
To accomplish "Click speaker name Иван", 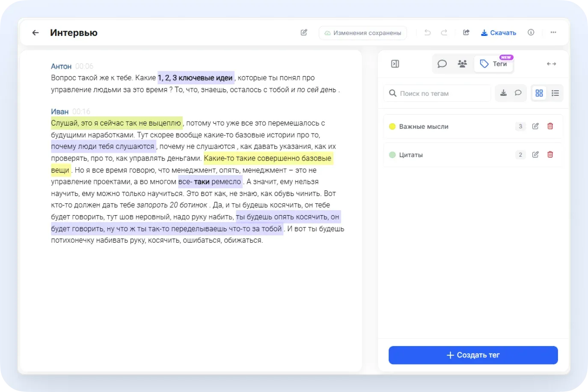I will coord(59,112).
